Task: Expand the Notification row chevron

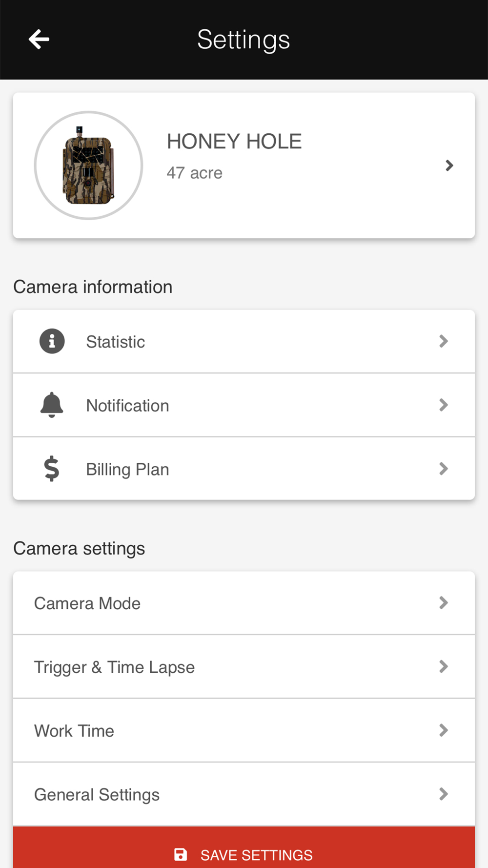Action: tap(443, 405)
